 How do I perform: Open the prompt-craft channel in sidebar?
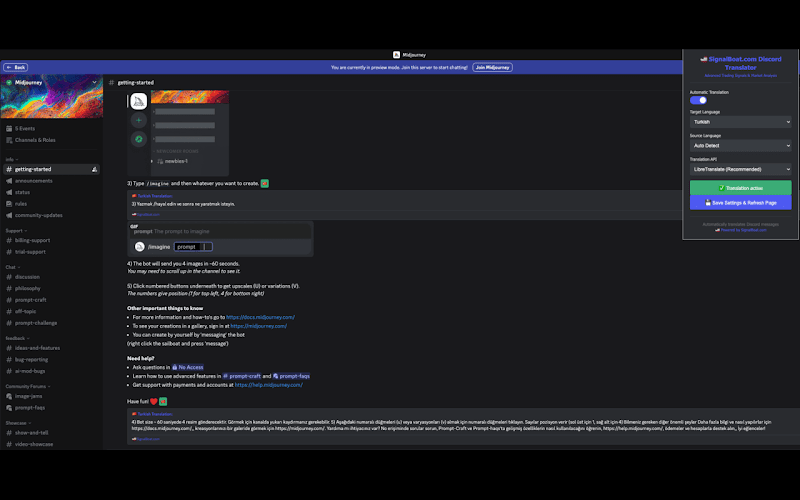click(30, 299)
